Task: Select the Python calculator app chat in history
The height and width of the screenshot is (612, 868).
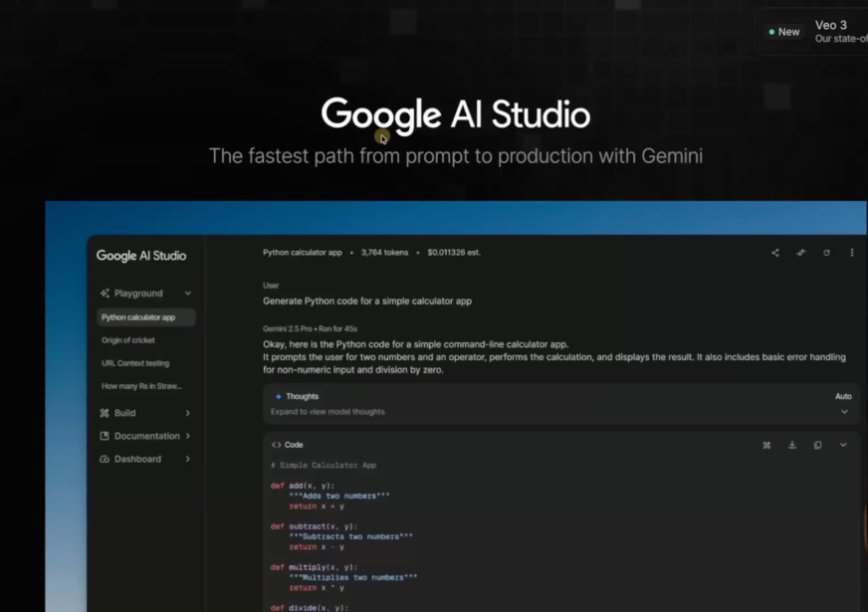Action: [x=144, y=316]
